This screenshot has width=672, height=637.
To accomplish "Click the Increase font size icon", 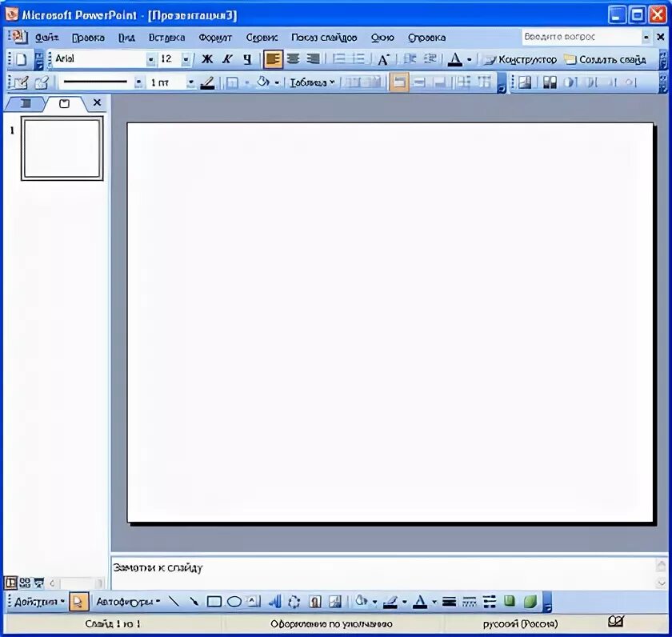I will pyautogui.click(x=383, y=59).
